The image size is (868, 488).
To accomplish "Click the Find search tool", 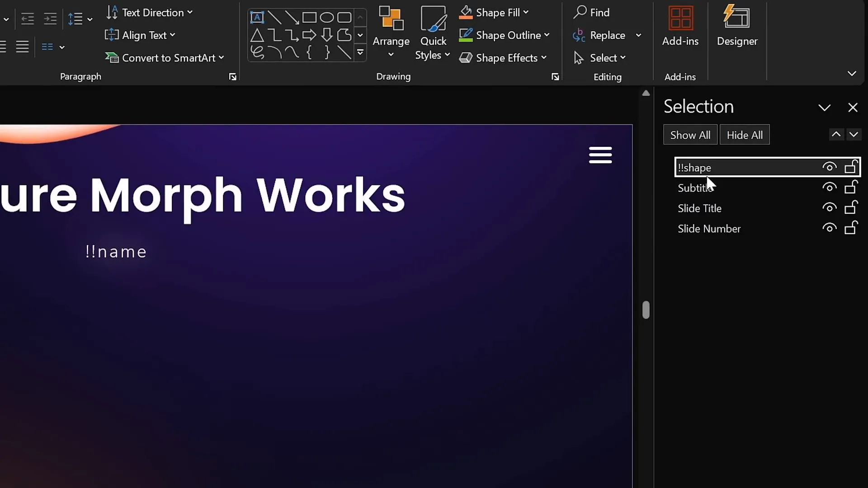I will pos(591,12).
